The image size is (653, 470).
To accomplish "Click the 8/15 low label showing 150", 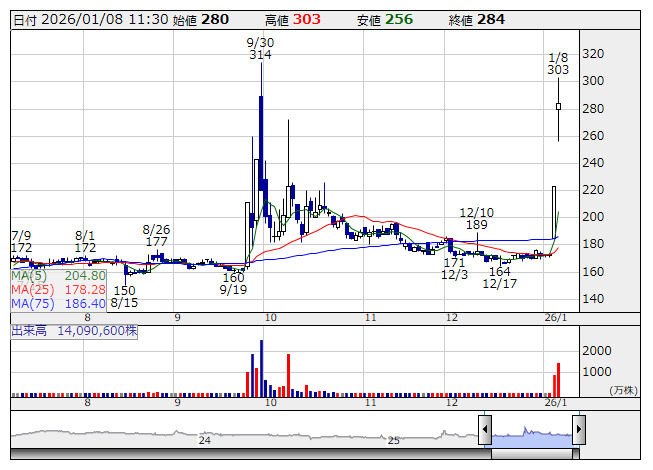I will click(x=123, y=296).
